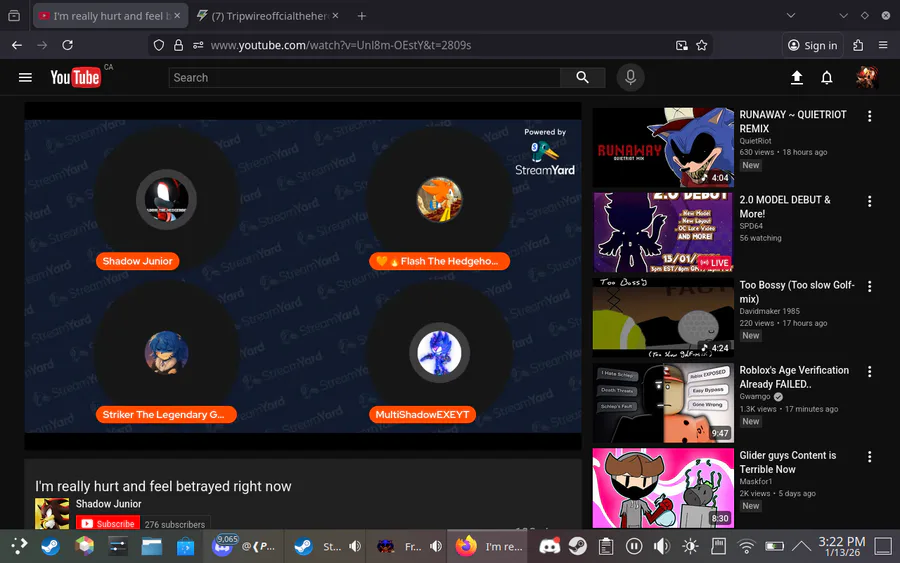Open options for Glider guys Content video
The width and height of the screenshot is (900, 563).
[x=870, y=456]
